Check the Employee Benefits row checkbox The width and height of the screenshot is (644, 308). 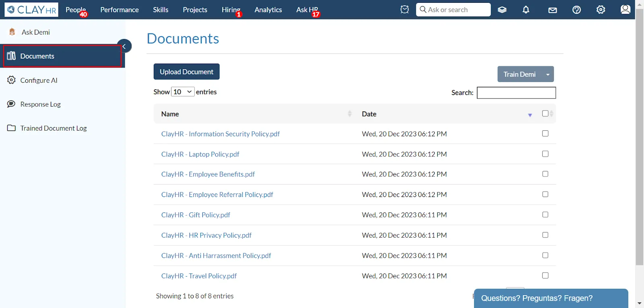click(545, 174)
